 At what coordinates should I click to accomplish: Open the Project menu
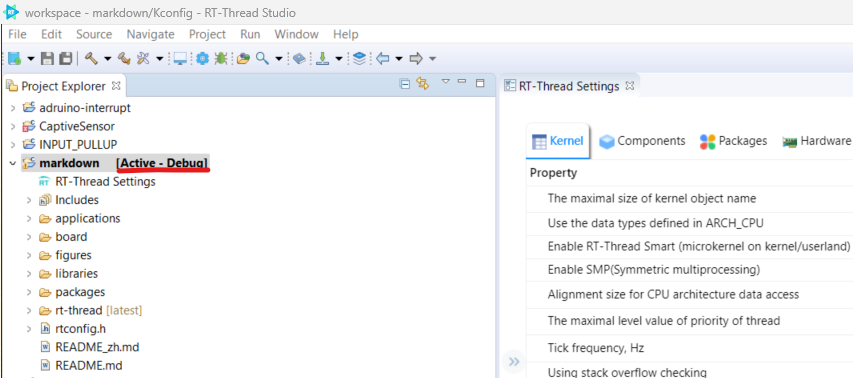click(207, 34)
